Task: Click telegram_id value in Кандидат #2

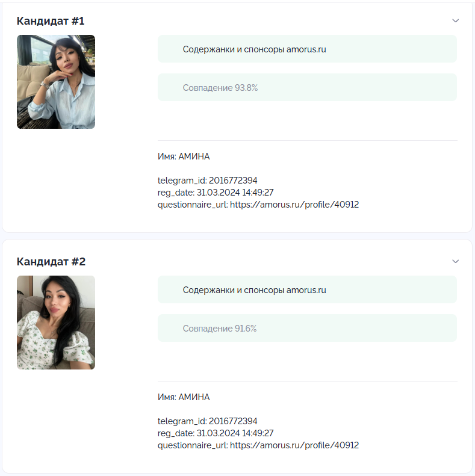Action: pos(233,421)
